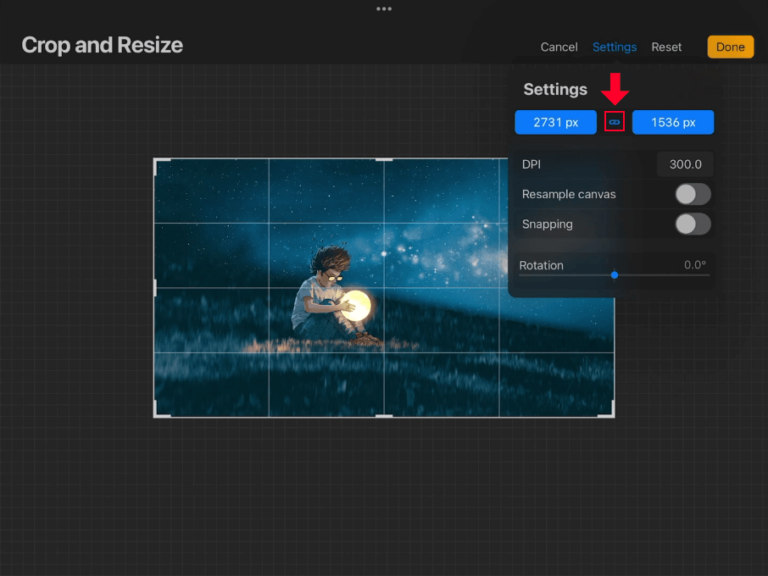The width and height of the screenshot is (768, 576).
Task: Enable the Resample canvas switch
Action: 692,194
